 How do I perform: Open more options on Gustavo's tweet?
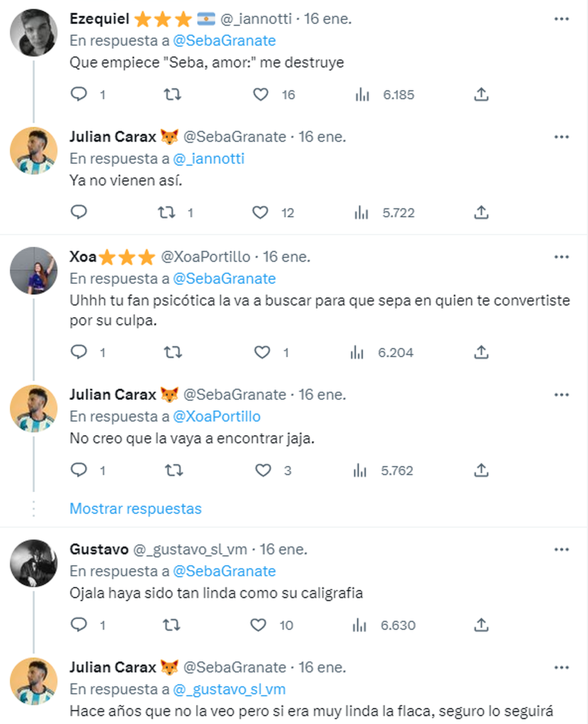(562, 549)
